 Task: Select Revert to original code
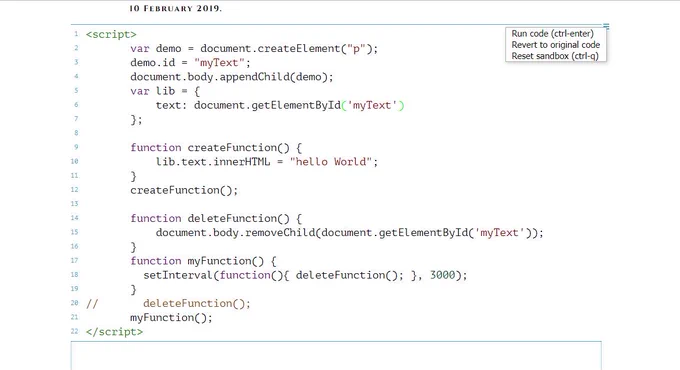tap(556, 45)
